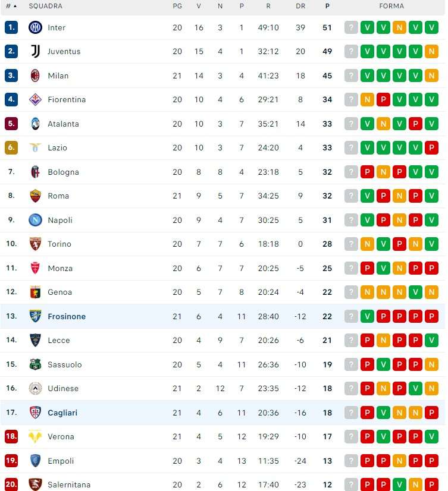This screenshot has width=448, height=491.
Task: Click the SQUADRA column header
Action: pyautogui.click(x=46, y=6)
